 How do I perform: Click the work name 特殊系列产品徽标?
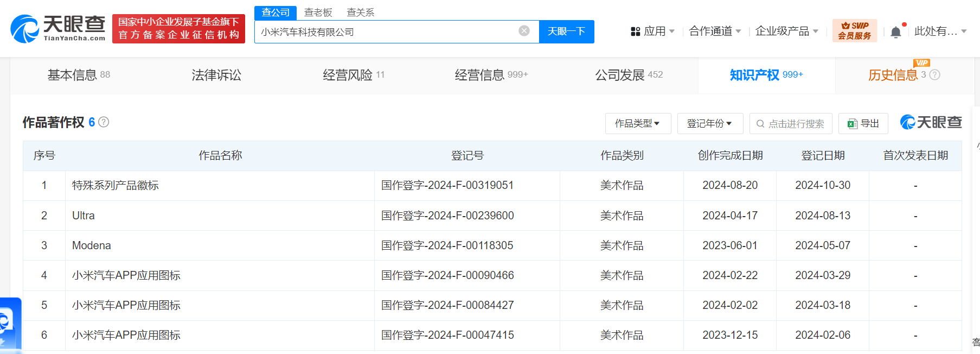116,186
